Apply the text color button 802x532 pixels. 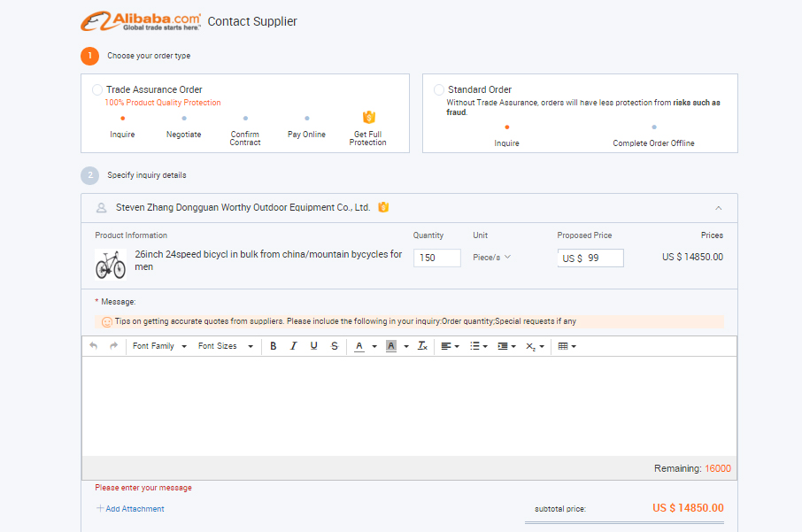[359, 346]
